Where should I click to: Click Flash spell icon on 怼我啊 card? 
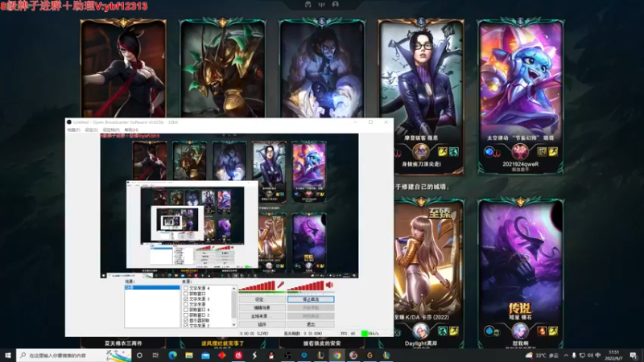coord(553,331)
